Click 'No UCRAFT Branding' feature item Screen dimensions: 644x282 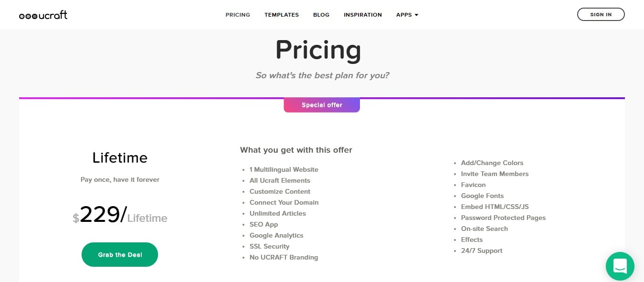[x=284, y=257]
